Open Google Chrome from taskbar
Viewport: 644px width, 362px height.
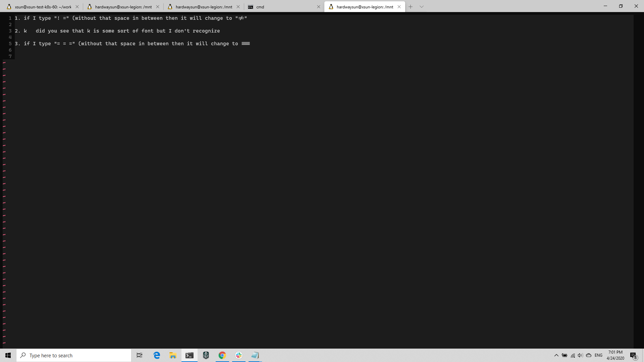(x=222, y=355)
